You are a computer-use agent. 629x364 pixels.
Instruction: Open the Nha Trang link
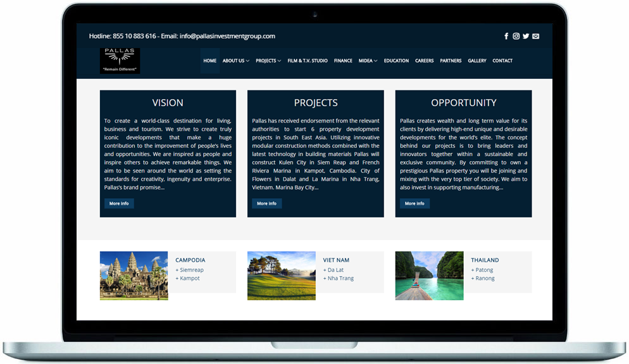click(x=340, y=278)
